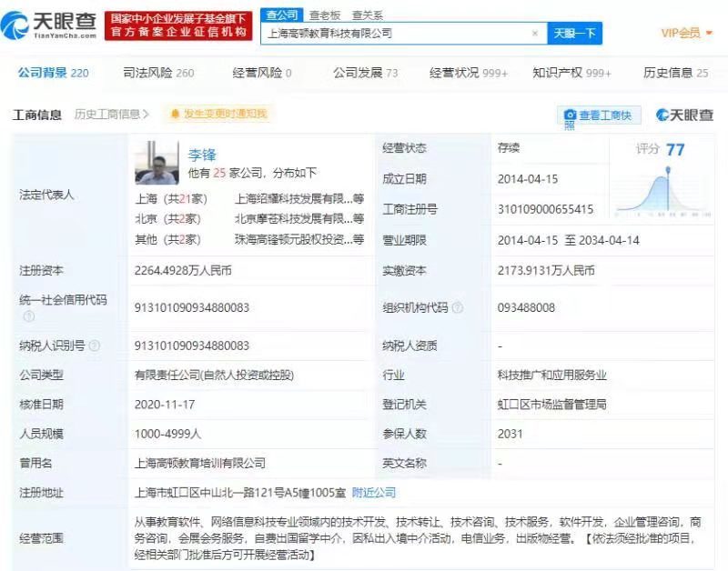
Task: Select the 查关系 search tab
Action: pos(368,15)
